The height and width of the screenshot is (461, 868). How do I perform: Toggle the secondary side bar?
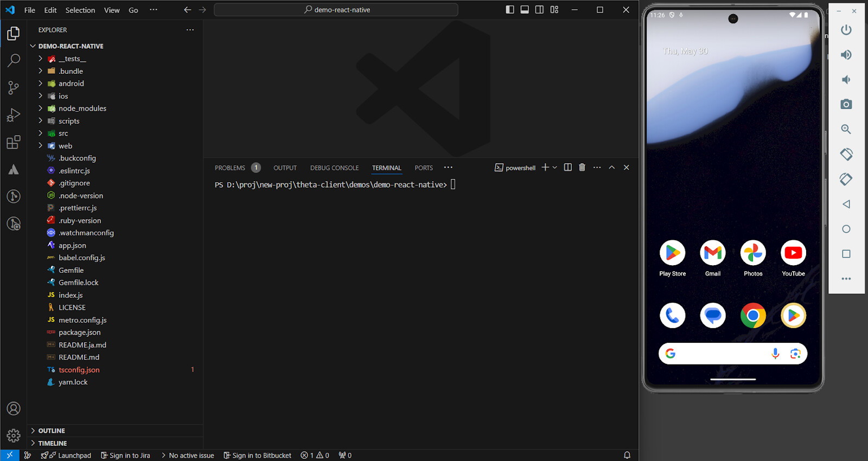point(539,10)
